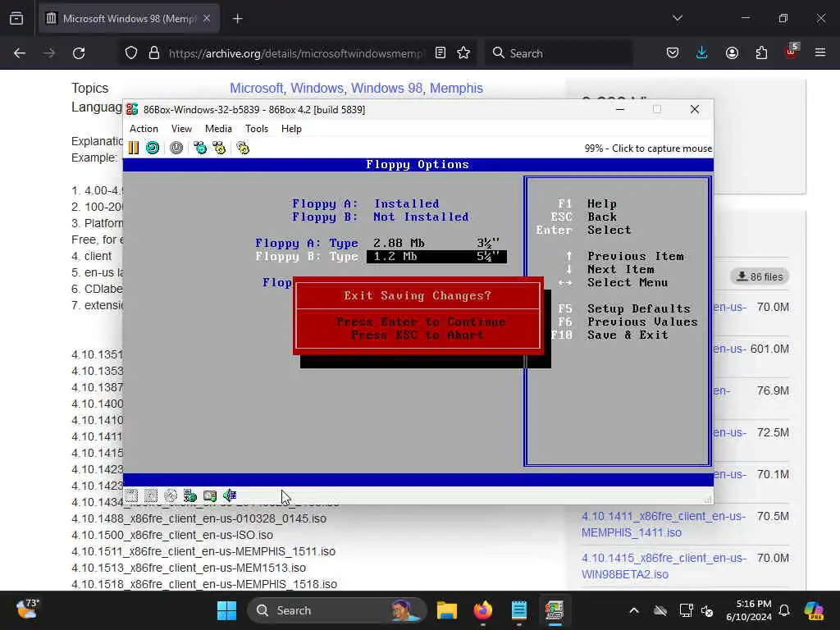Open the Windows Start menu
The height and width of the screenshot is (630, 840).
coord(226,610)
